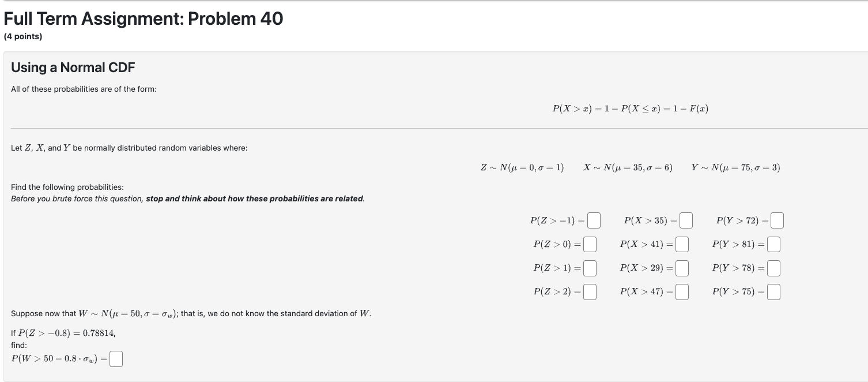The image size is (868, 382).
Task: Click the answer box for P(Z > 2)
Action: pyautogui.click(x=589, y=291)
